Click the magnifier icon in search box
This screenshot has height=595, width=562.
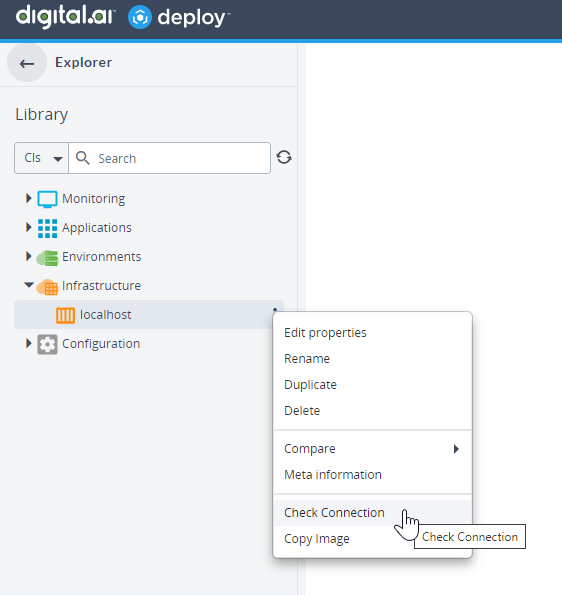(82, 158)
